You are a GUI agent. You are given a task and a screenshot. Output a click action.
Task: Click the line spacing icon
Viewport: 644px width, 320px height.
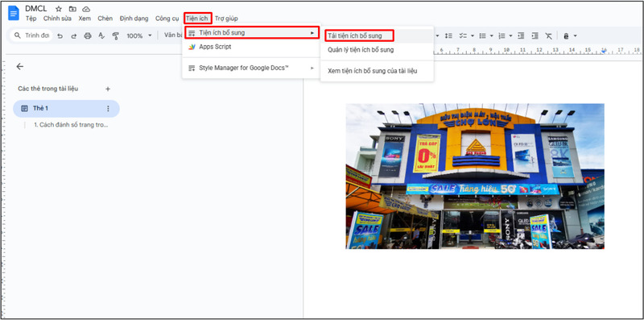tap(449, 35)
